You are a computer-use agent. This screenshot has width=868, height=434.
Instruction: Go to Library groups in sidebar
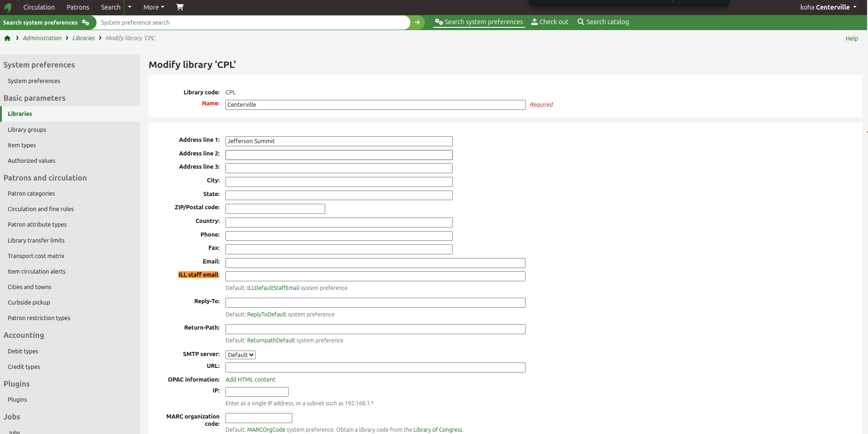(27, 129)
